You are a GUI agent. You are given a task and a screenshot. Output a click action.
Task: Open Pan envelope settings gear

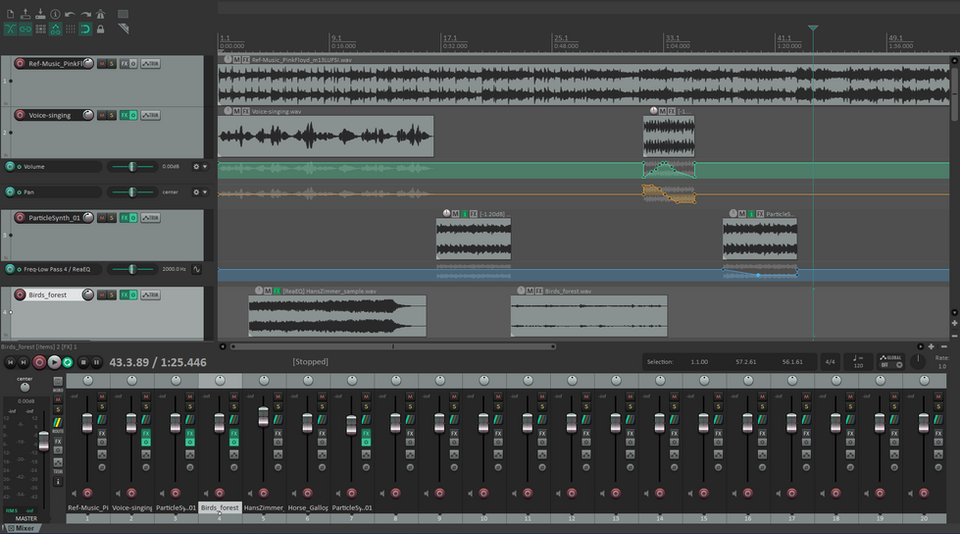[196, 192]
